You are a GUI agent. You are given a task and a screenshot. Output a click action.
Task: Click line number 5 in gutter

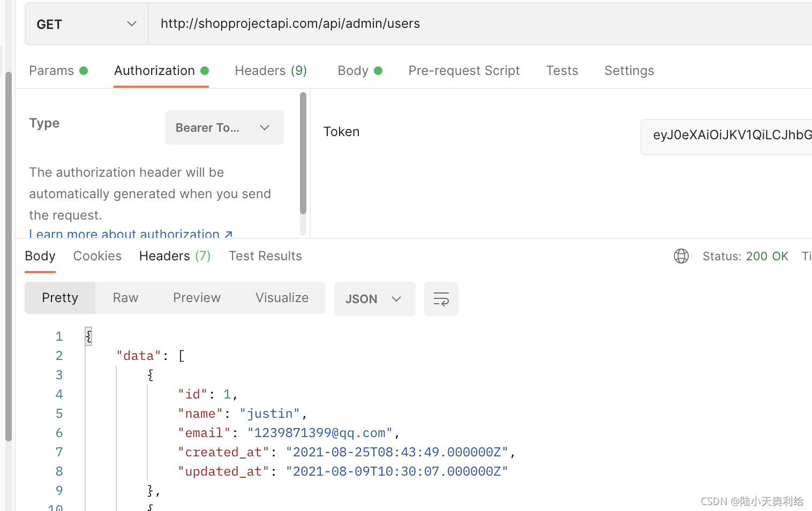[x=59, y=414]
